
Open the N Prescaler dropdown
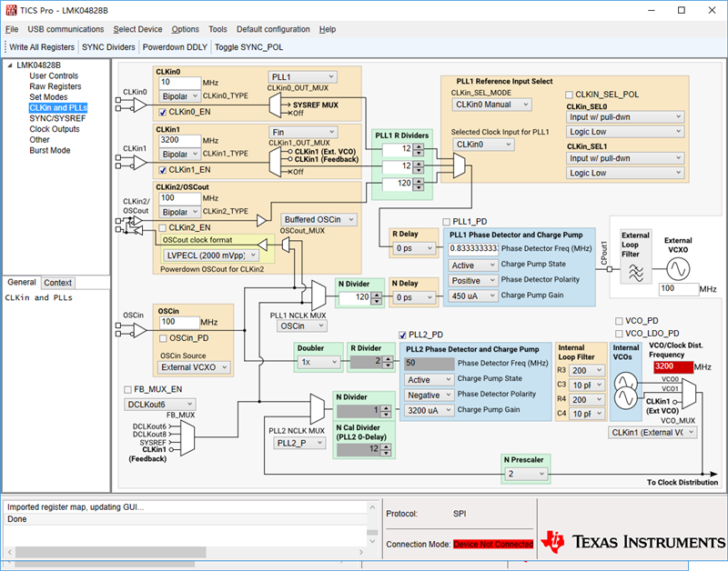click(526, 474)
